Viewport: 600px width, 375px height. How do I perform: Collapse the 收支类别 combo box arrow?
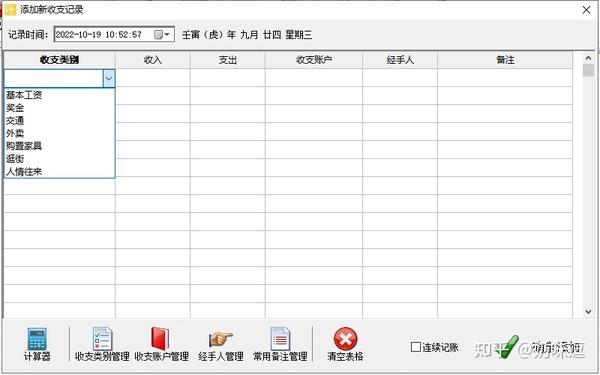[x=109, y=79]
